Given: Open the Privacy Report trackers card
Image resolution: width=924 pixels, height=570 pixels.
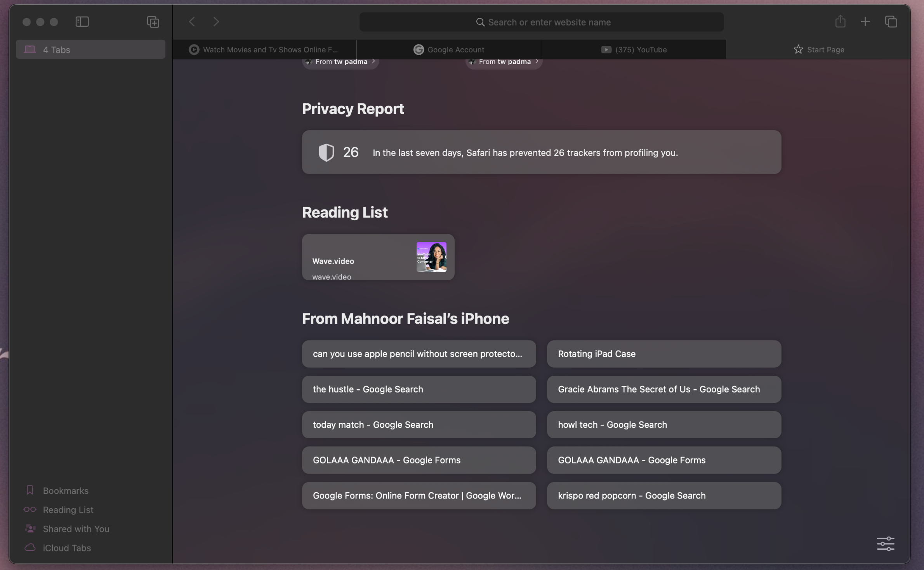Looking at the screenshot, I should point(541,152).
